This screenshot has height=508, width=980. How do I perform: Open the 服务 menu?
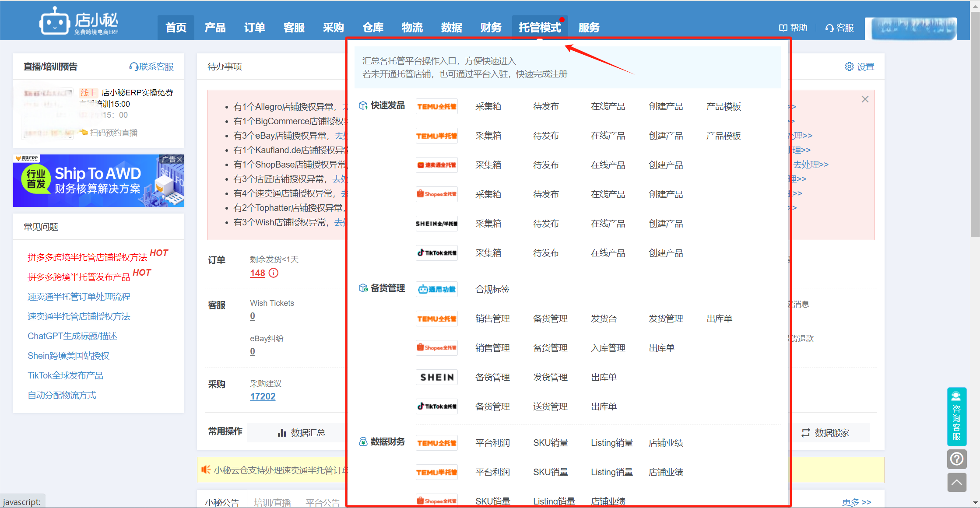(589, 28)
